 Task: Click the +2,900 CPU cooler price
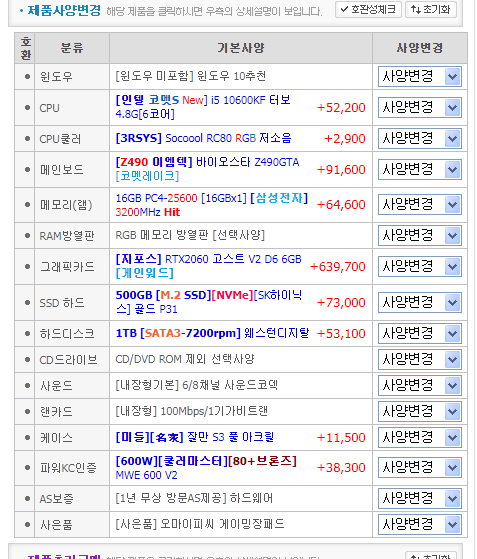coord(345,138)
